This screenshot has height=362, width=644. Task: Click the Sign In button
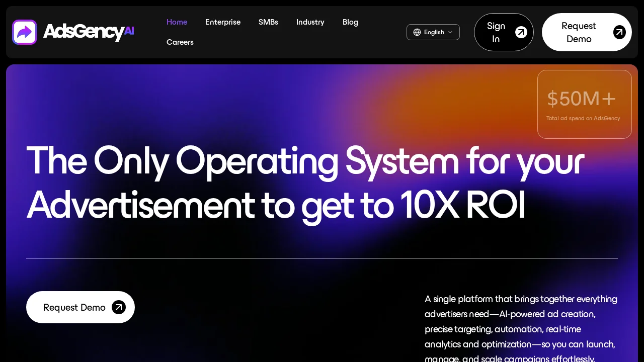click(504, 32)
